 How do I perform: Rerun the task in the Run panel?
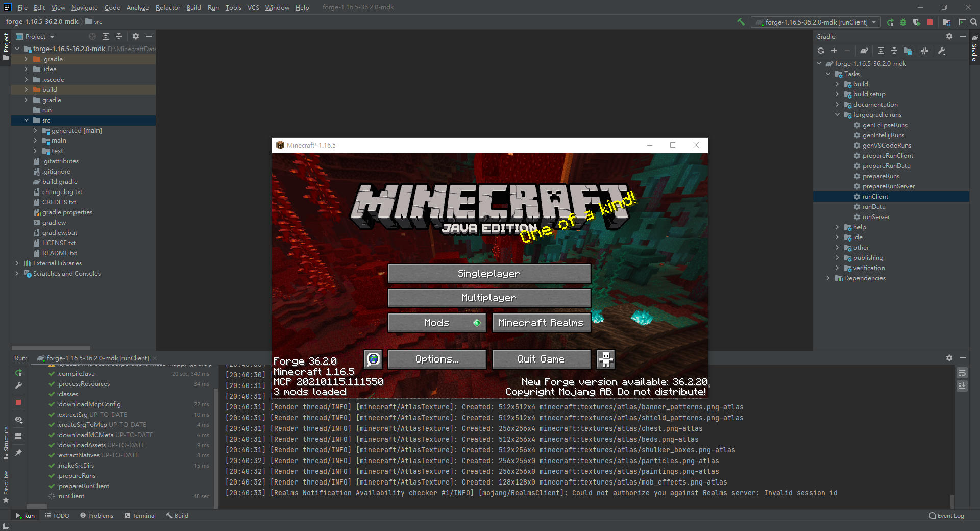18,373
